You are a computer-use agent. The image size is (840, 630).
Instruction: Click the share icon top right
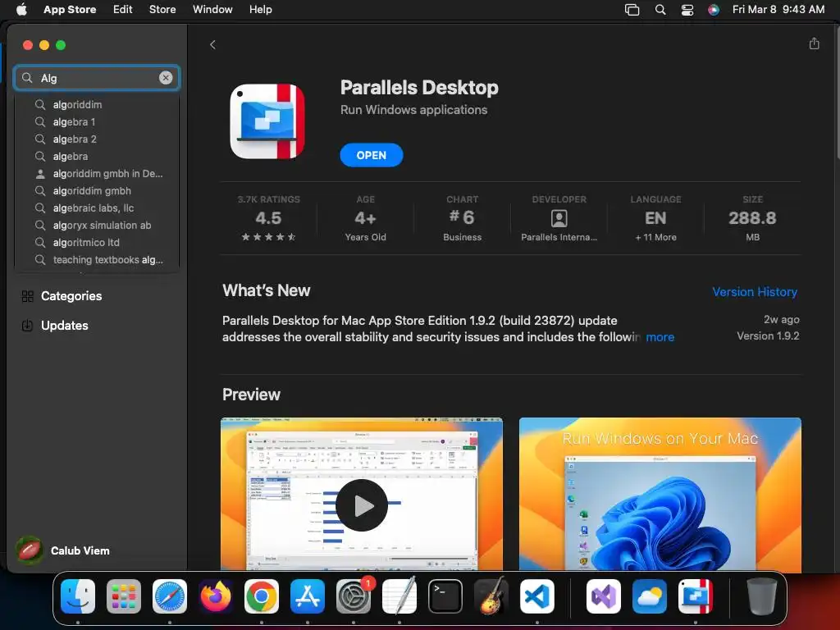click(x=814, y=43)
